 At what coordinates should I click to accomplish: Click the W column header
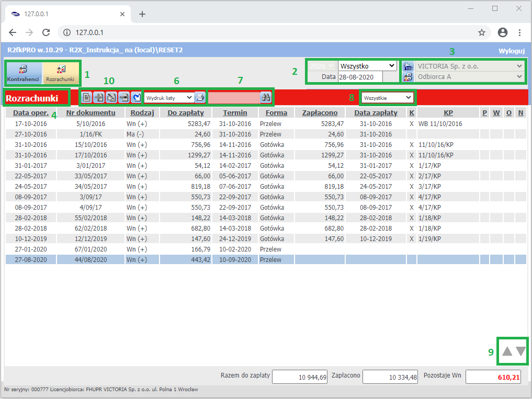pos(496,112)
